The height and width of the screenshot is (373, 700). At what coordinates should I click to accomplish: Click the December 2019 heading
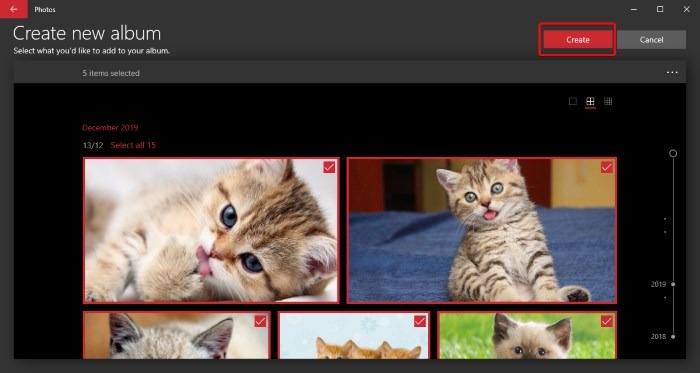110,128
